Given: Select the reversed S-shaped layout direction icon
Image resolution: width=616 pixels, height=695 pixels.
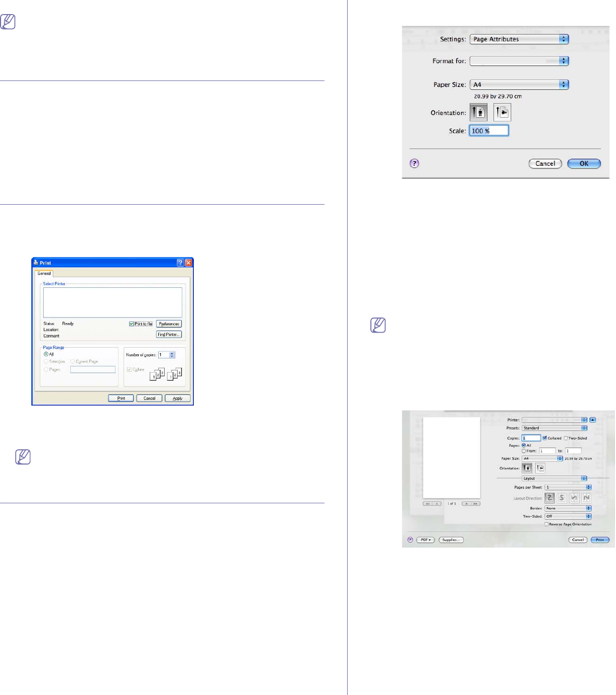Looking at the screenshot, I should pyautogui.click(x=562, y=497).
